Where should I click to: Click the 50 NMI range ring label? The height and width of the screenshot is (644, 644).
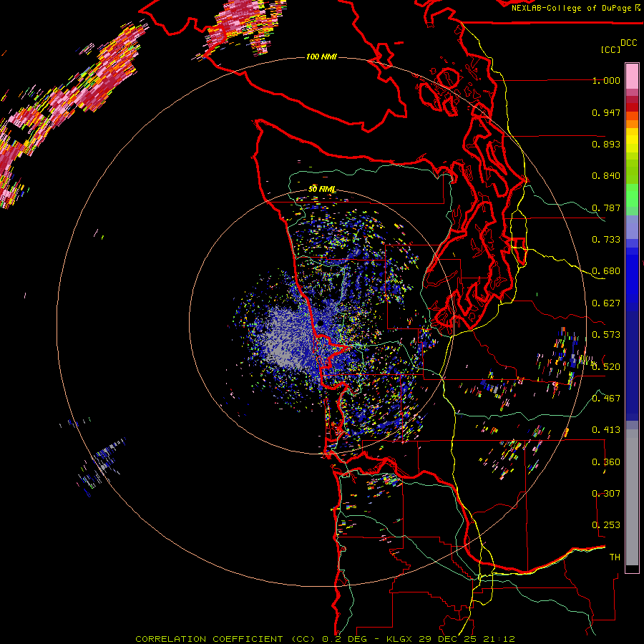coord(322,189)
